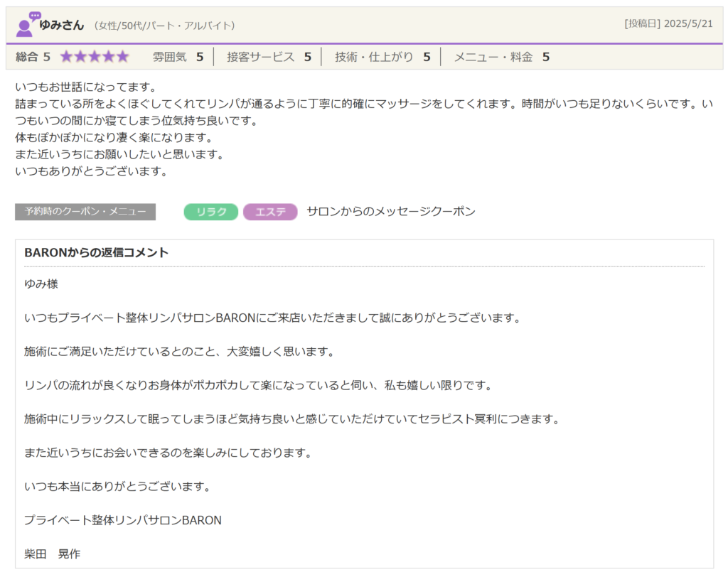Open the サロンからのメッセージクーポン coupon text
The width and height of the screenshot is (728, 572).
point(390,212)
